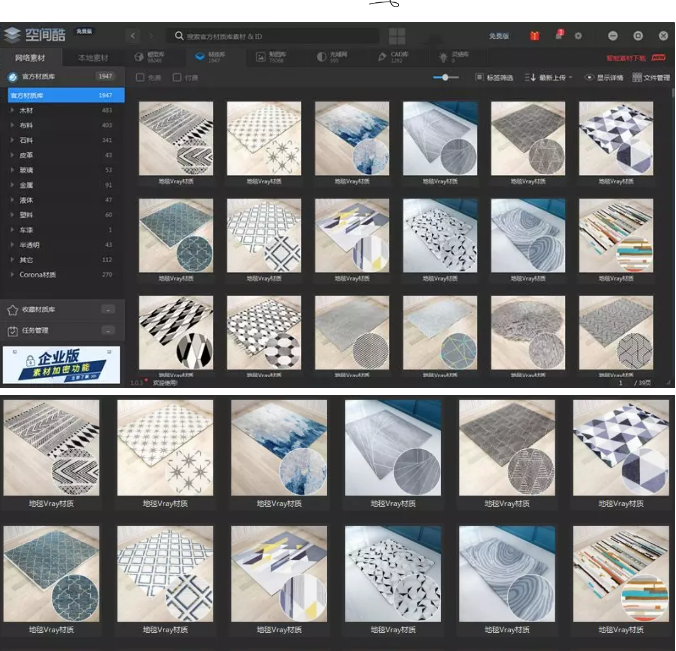Select gray hexagon-circle carpet thumbnail in app window
Image resolution: width=676 pixels, height=651 pixels.
pos(264,332)
